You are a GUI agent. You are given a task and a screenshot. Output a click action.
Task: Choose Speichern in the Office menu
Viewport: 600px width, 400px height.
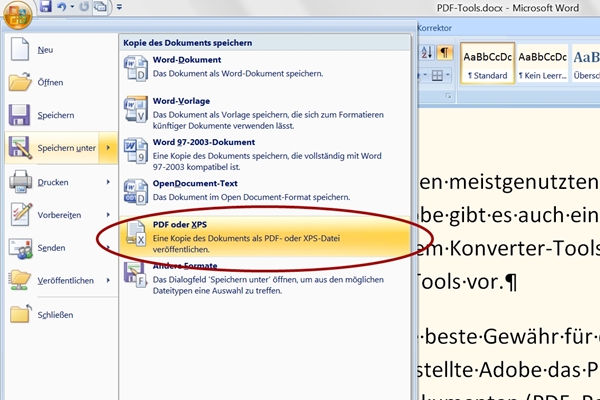[x=61, y=115]
